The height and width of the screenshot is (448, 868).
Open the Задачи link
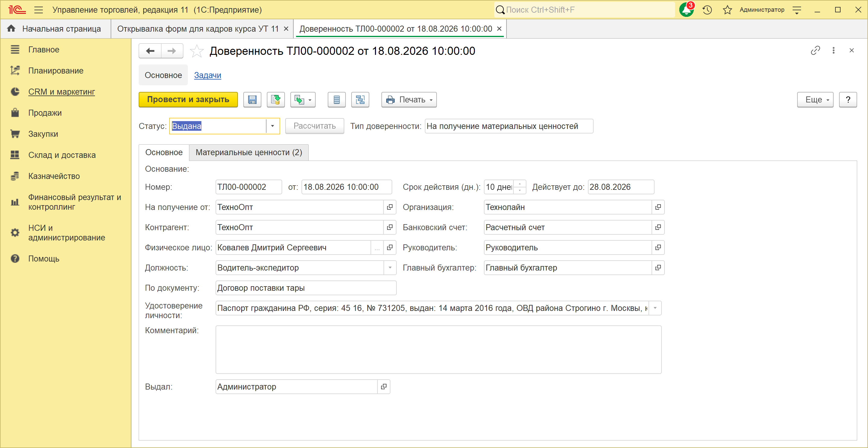coord(207,75)
